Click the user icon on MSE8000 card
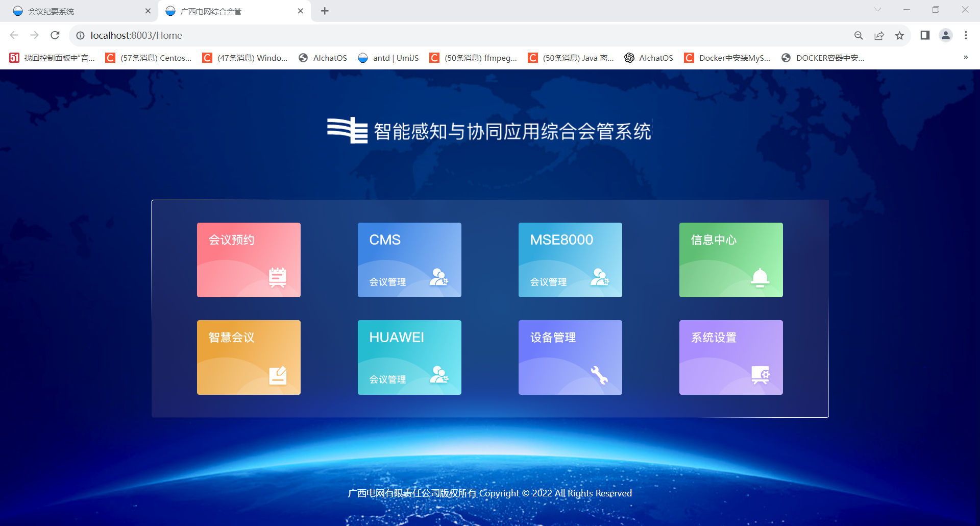 [x=600, y=277]
